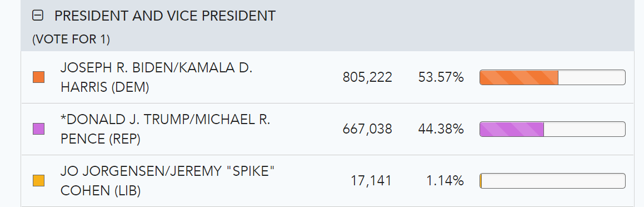Click the 805,222 vote count

(x=367, y=77)
